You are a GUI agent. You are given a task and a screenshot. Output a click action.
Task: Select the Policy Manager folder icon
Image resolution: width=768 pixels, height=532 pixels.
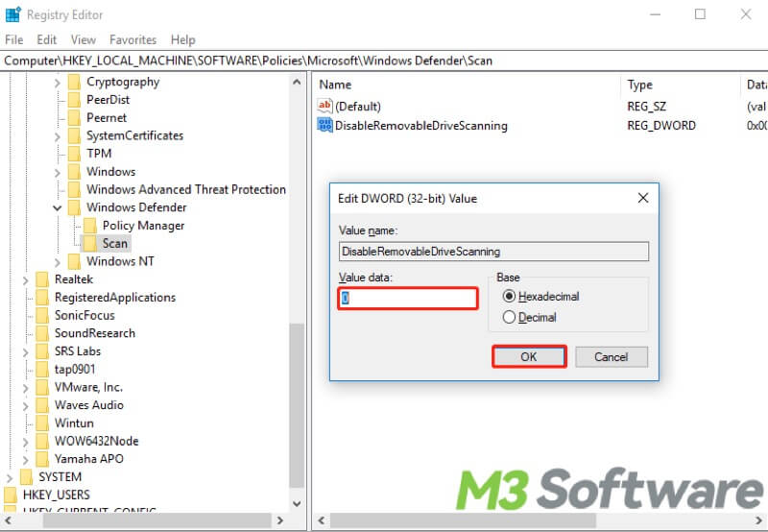(90, 226)
